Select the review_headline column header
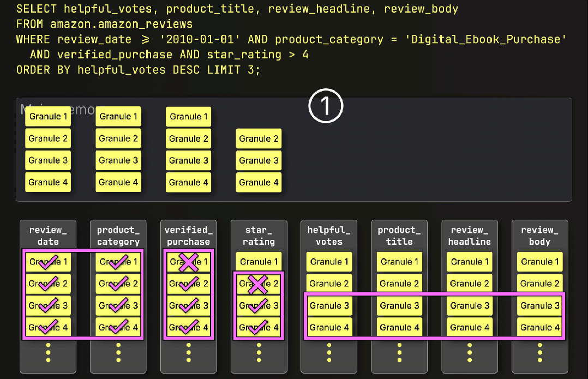 pyautogui.click(x=470, y=236)
